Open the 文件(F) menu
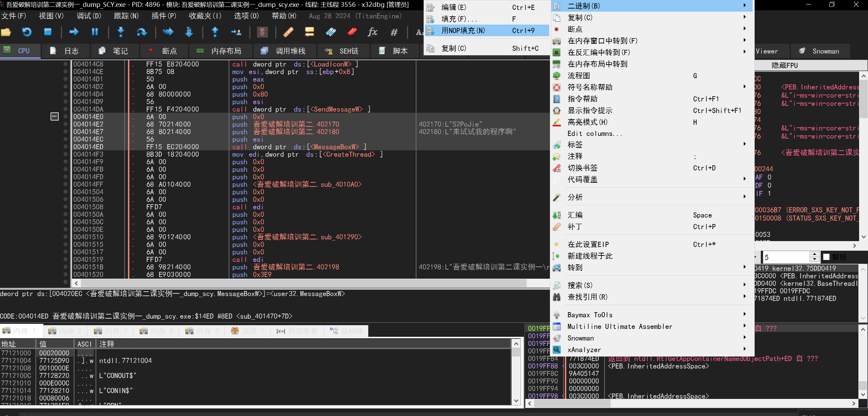This screenshot has height=416, width=868. pos(14,16)
